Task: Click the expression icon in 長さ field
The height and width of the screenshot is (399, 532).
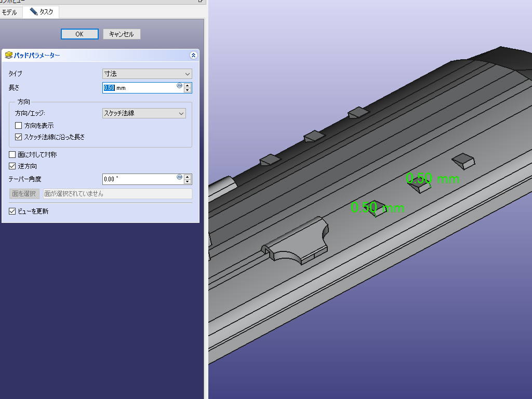Action: click(180, 86)
